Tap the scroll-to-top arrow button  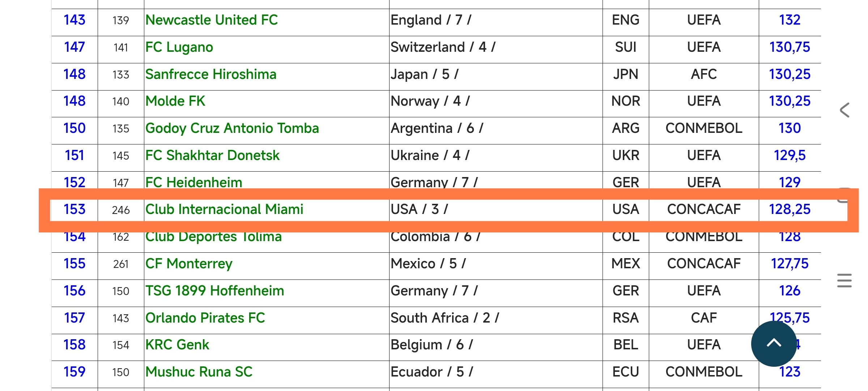coord(774,344)
